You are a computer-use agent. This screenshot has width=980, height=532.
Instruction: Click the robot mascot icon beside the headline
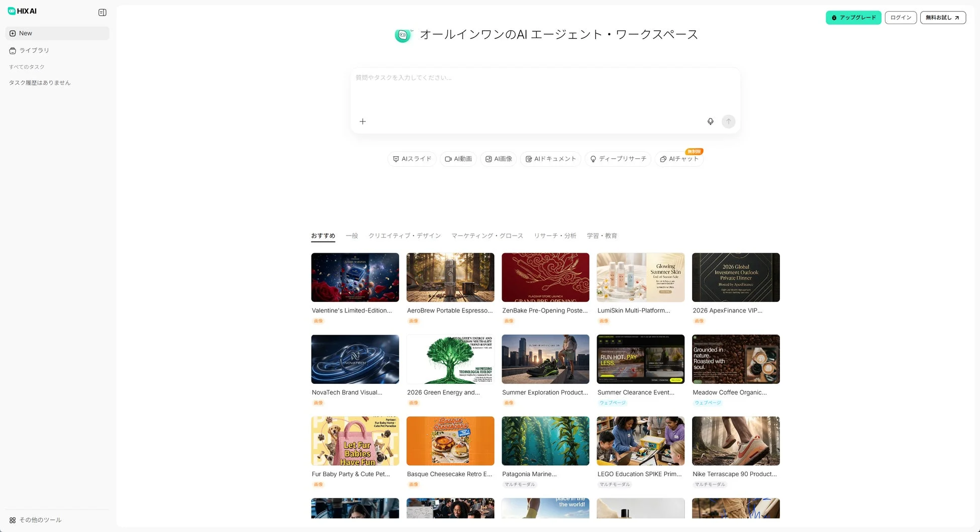(403, 35)
